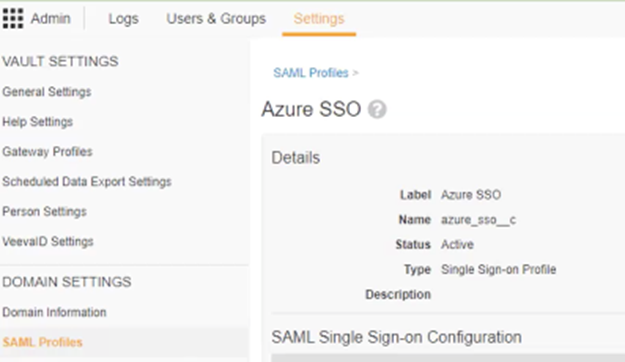Open the Admin tab
Screen dimensions: 625x362
(51, 18)
